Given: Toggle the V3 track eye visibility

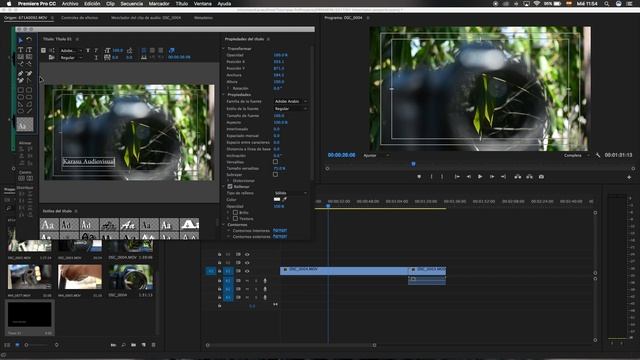Looking at the screenshot, I should 247,254.
